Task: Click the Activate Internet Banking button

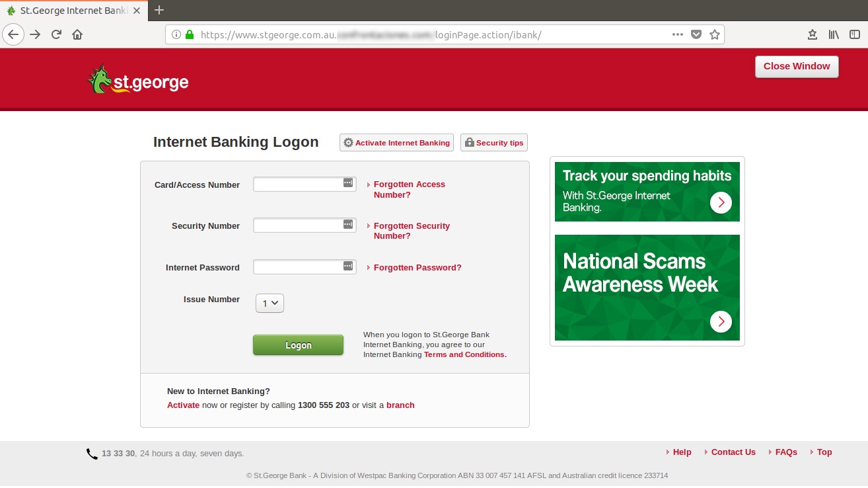Action: coord(396,143)
